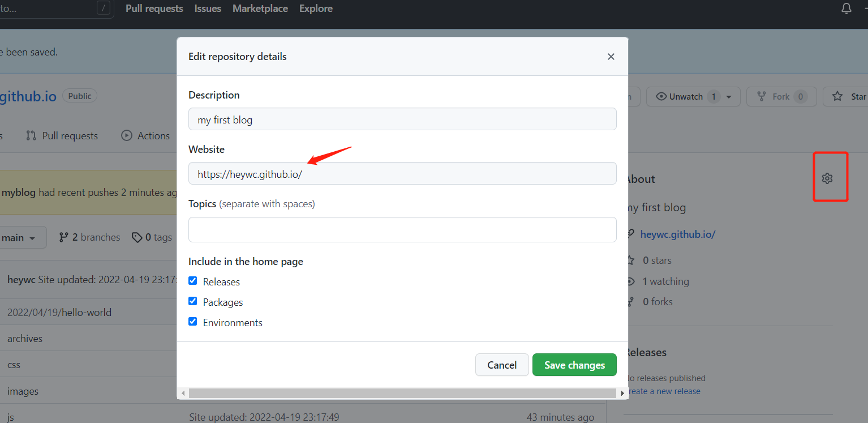Click Create a new release link
This screenshot has height=423, width=868.
663,391
